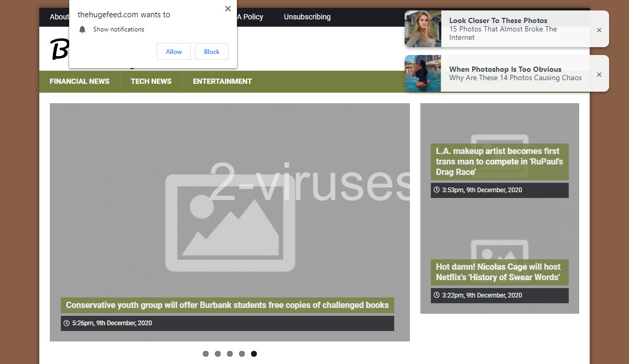Open the ENTERTAINMENT section
The width and height of the screenshot is (629, 364).
(x=222, y=82)
